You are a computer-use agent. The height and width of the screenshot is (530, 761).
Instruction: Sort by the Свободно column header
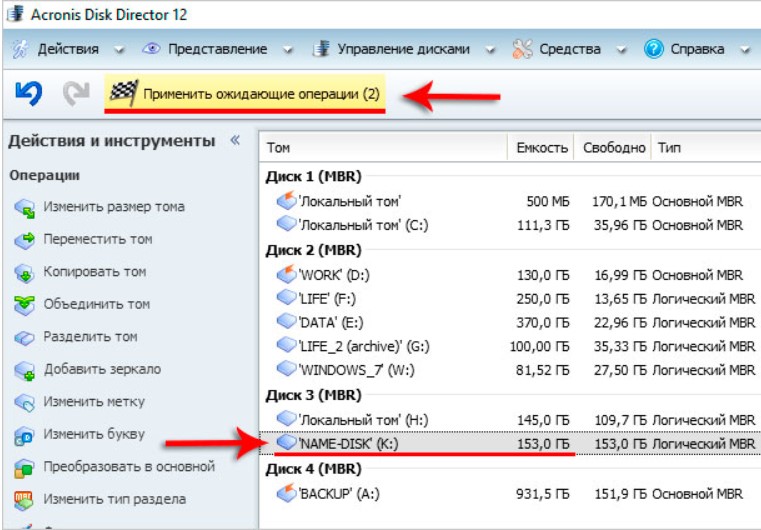pyautogui.click(x=613, y=148)
